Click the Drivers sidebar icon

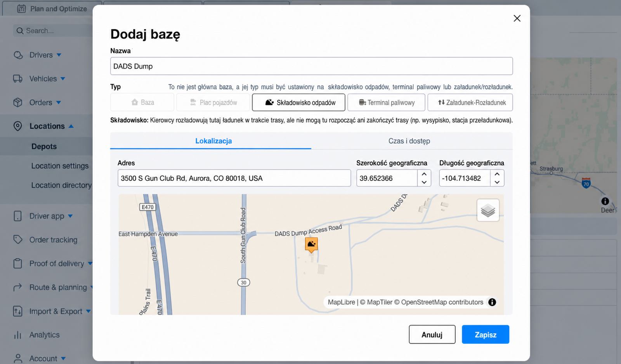[18, 55]
